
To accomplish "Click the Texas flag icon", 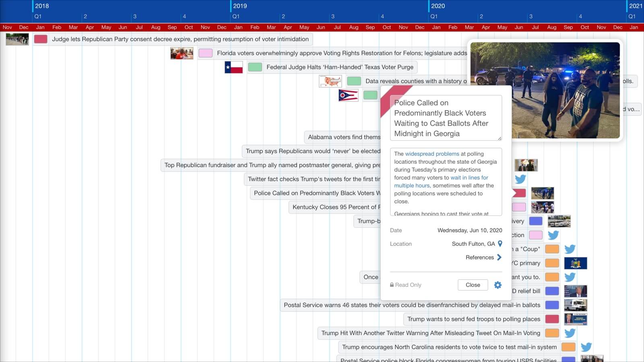I will tap(233, 67).
